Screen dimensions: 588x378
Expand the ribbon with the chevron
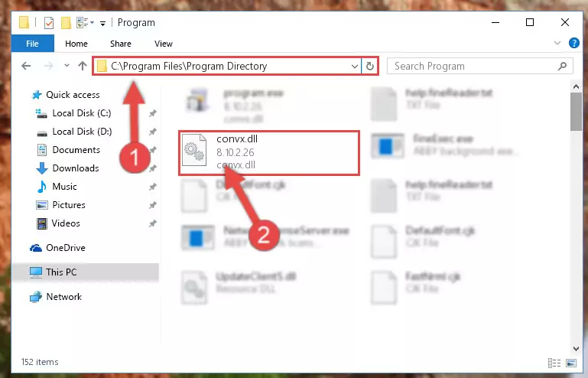[x=557, y=43]
